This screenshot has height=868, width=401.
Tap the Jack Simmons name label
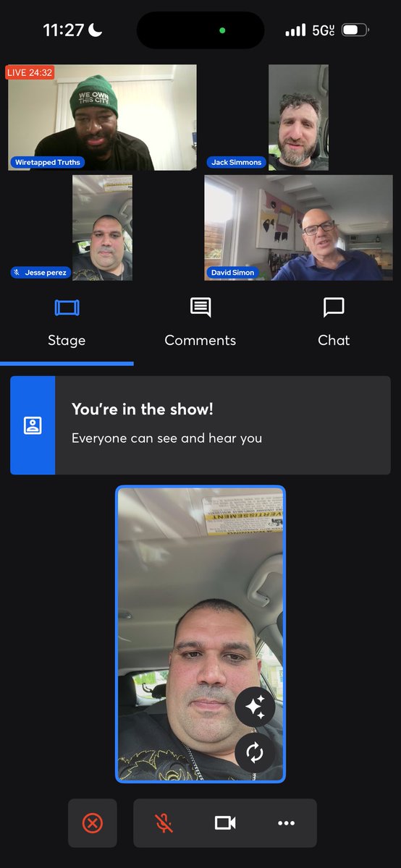[237, 162]
